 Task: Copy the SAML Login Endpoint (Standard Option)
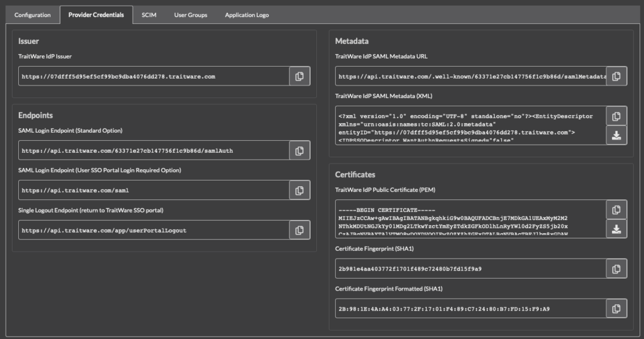(x=299, y=150)
